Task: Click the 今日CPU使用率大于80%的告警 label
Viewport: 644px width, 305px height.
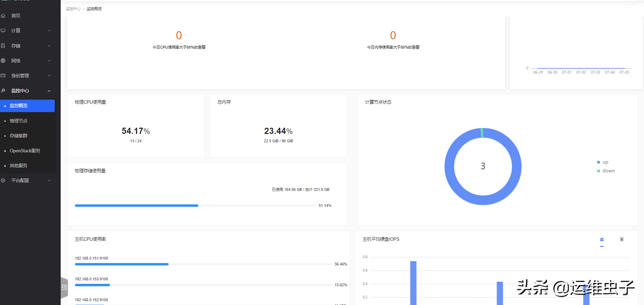Action: click(179, 47)
